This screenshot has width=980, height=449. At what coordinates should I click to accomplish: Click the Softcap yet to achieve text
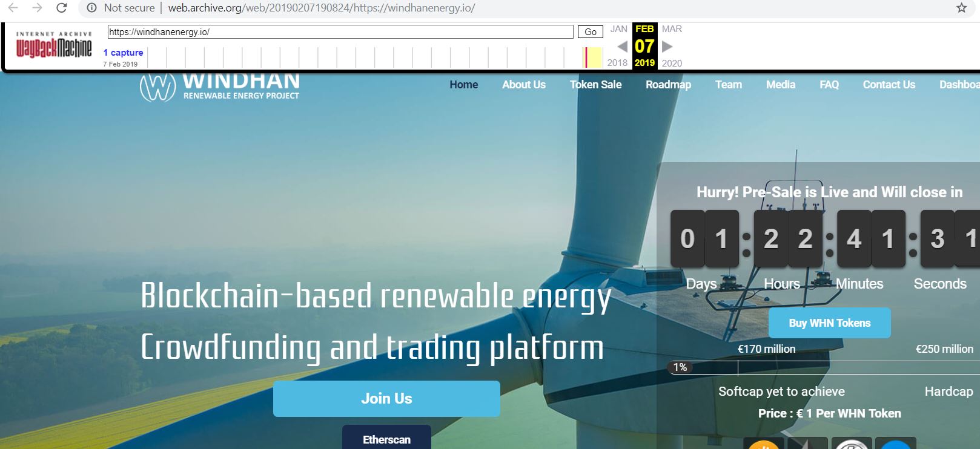(781, 392)
